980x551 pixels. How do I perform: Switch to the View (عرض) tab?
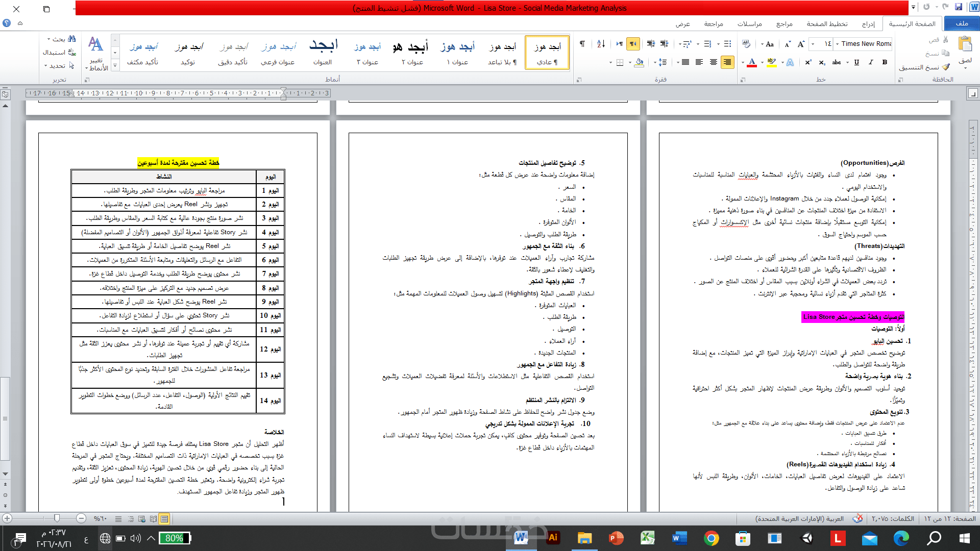pyautogui.click(x=683, y=23)
